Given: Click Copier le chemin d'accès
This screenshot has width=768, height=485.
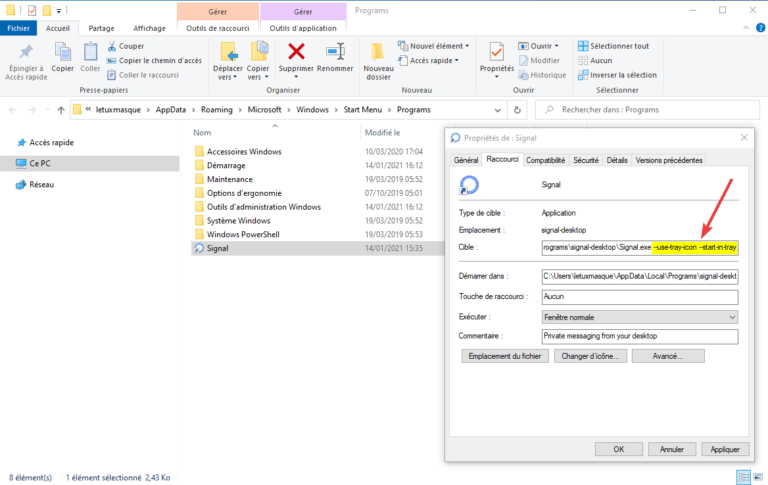Looking at the screenshot, I should [x=154, y=60].
